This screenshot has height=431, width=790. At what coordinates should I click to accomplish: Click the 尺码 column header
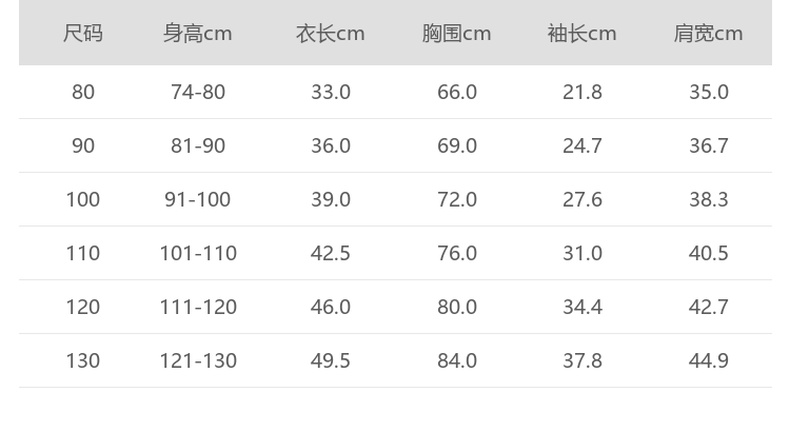pos(83,34)
